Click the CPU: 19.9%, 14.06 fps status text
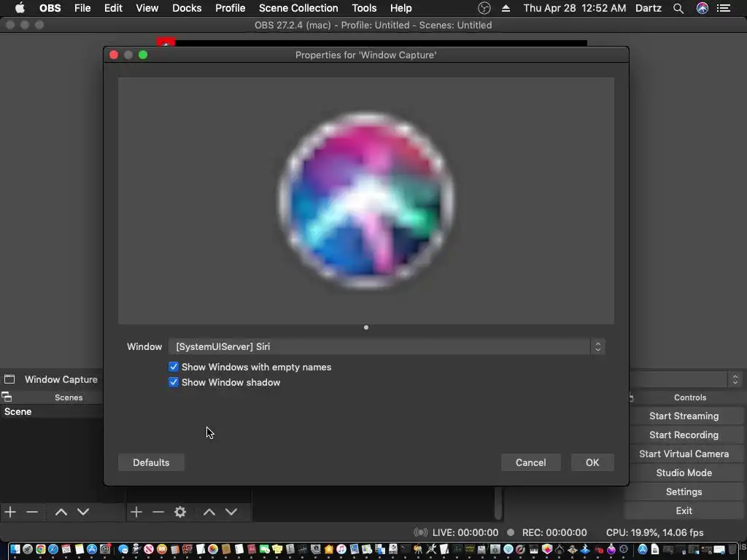747x560 pixels. [654, 532]
